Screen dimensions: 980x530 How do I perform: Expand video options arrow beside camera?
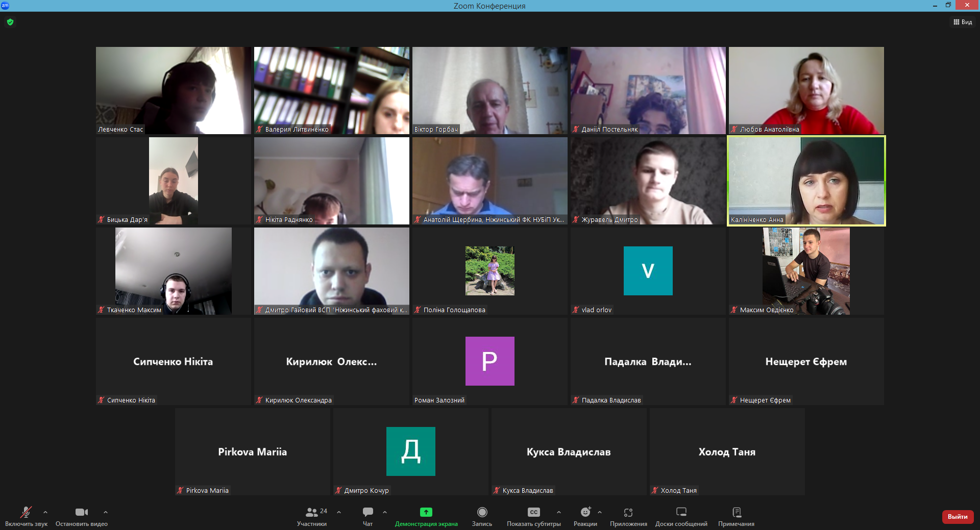point(106,512)
